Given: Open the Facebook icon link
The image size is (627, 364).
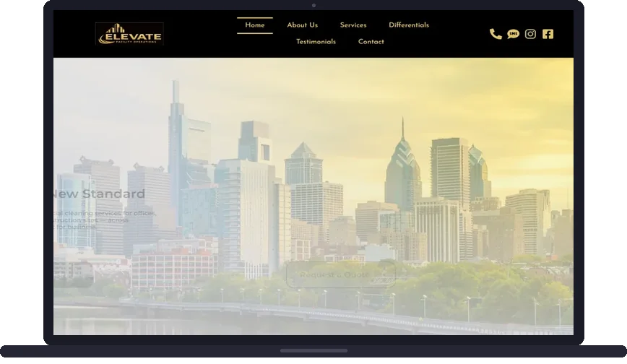Looking at the screenshot, I should pyautogui.click(x=548, y=34).
